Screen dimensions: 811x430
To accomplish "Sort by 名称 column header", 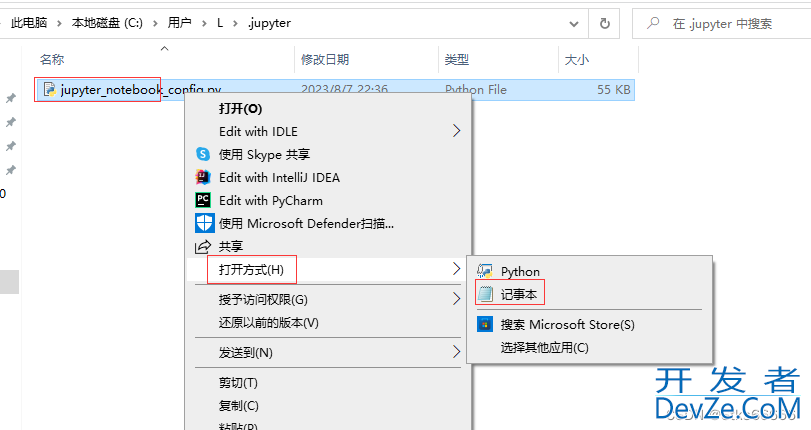I will tap(52, 60).
